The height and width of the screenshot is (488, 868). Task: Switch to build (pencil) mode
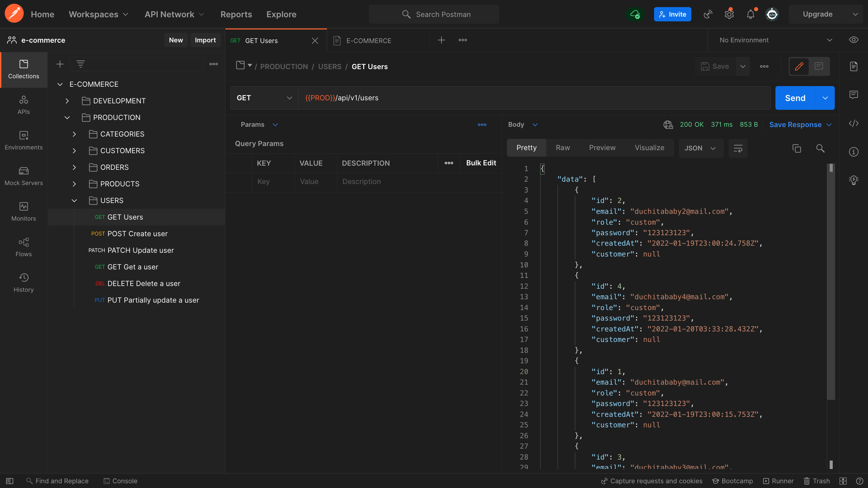click(799, 66)
